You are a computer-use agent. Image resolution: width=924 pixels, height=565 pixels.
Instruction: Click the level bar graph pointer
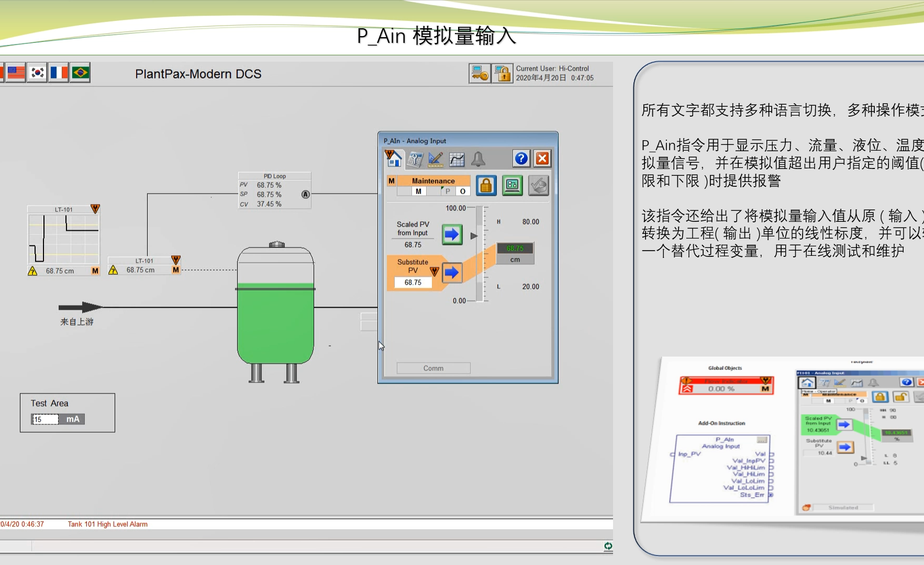click(474, 236)
